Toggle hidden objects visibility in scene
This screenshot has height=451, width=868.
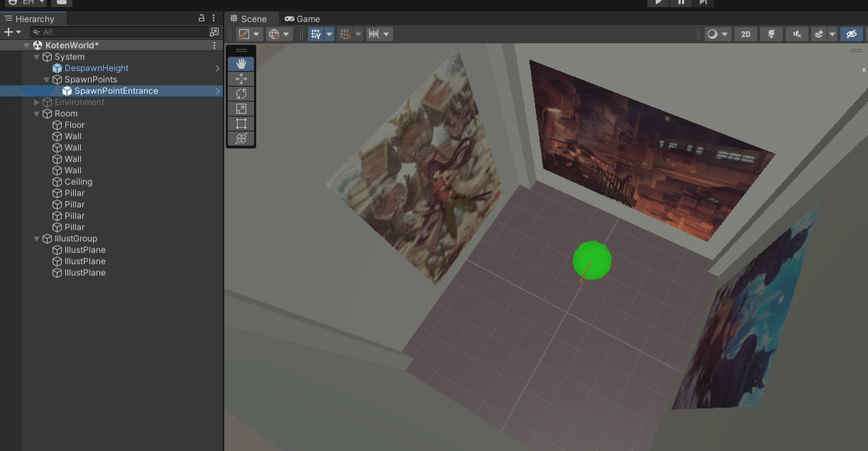pos(852,34)
